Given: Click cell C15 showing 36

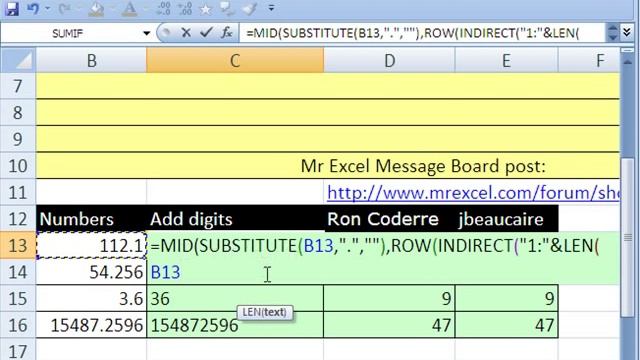Looking at the screenshot, I should [x=235, y=298].
